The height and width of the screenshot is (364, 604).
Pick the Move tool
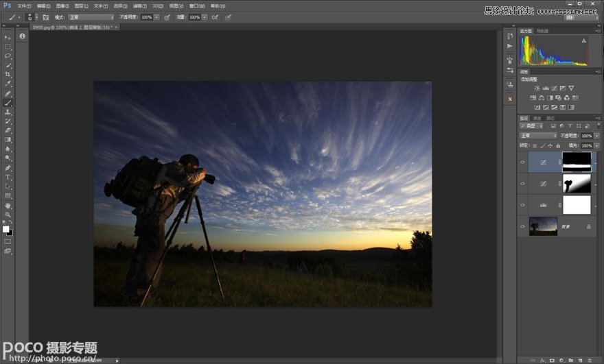(x=8, y=37)
